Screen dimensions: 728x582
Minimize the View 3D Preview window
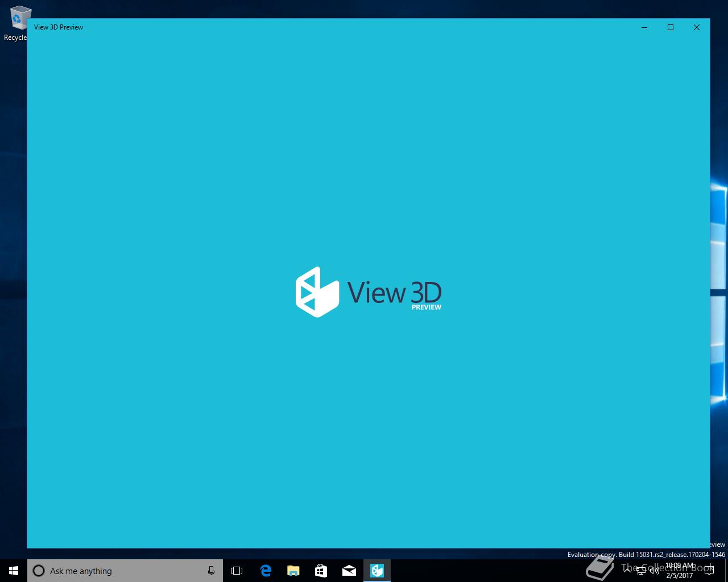[644, 27]
